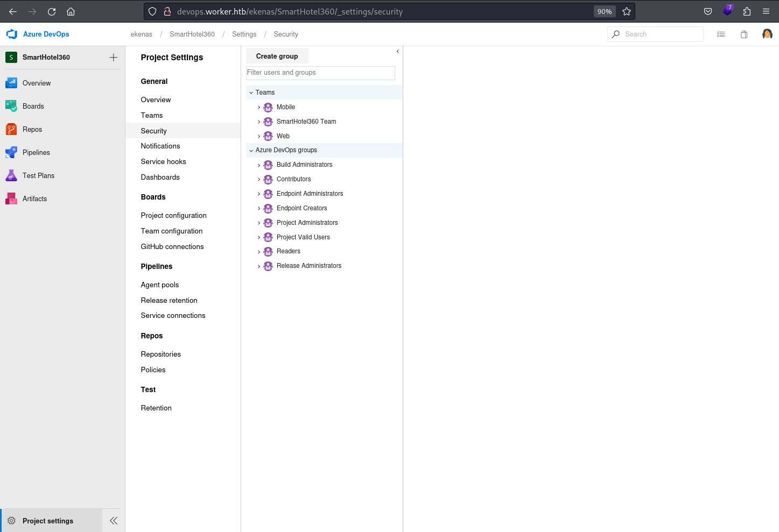This screenshot has height=532, width=779.
Task: Open the browser hamburger menu
Action: coord(766,11)
